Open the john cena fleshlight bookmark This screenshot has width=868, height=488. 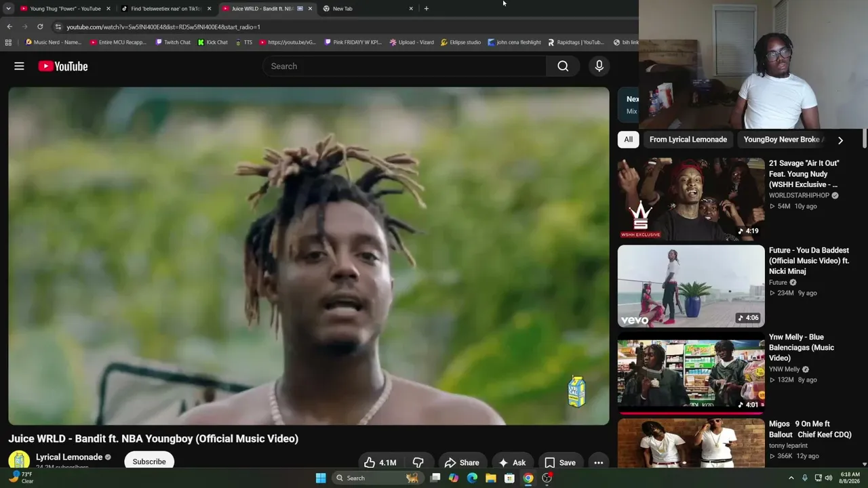click(x=514, y=42)
